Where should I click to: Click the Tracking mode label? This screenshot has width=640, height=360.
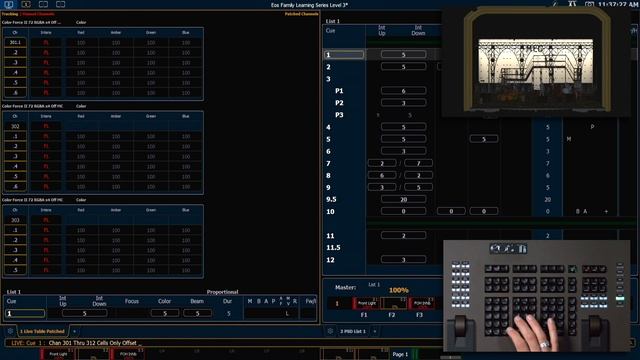click(10, 14)
